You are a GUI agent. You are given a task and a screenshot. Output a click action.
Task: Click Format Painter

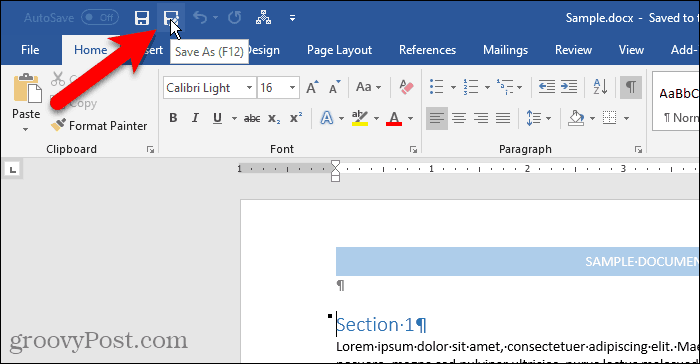click(99, 126)
